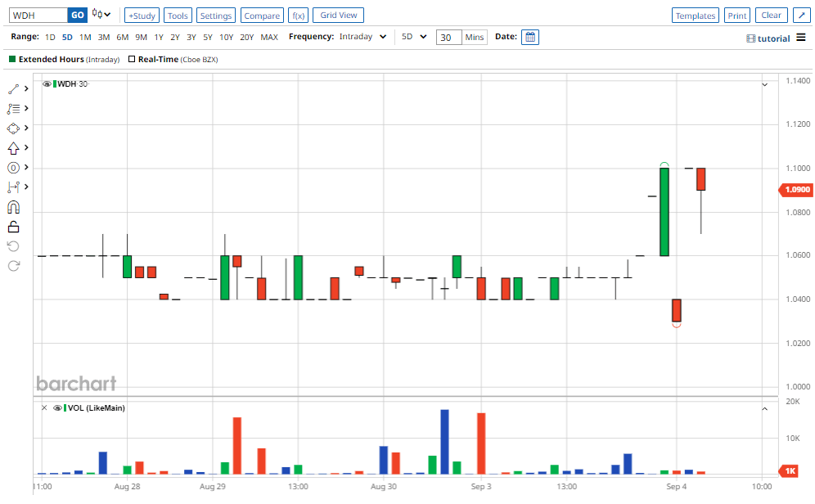
Task: Open the f(x) expressions button
Action: [299, 16]
